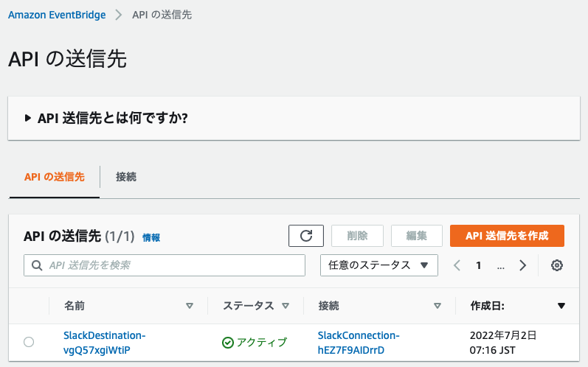Open the 任意のステータス filter dropdown
This screenshot has width=588, height=367.
[378, 265]
